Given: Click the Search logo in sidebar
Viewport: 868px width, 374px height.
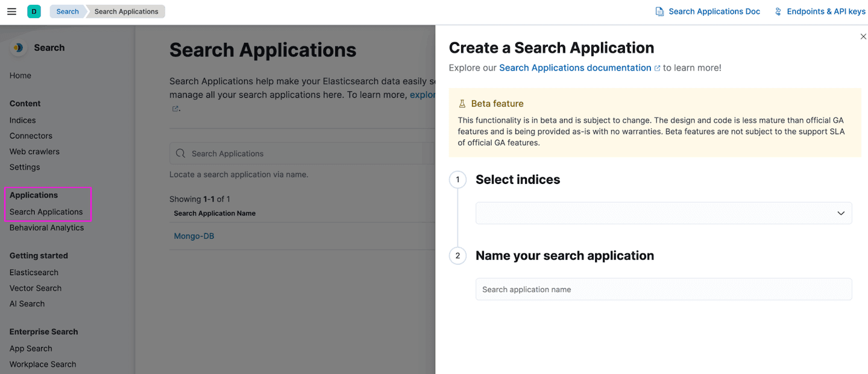Looking at the screenshot, I should [x=18, y=48].
